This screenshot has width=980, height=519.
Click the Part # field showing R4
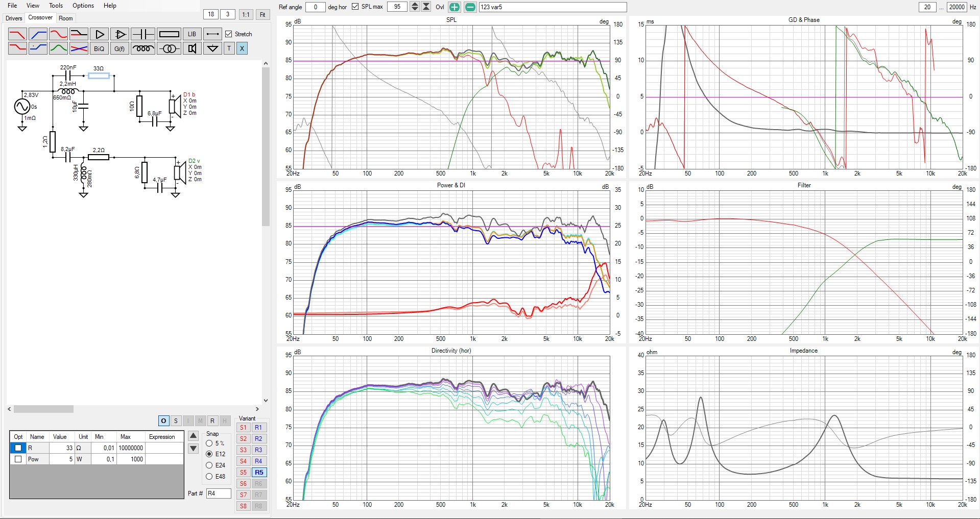[219, 493]
